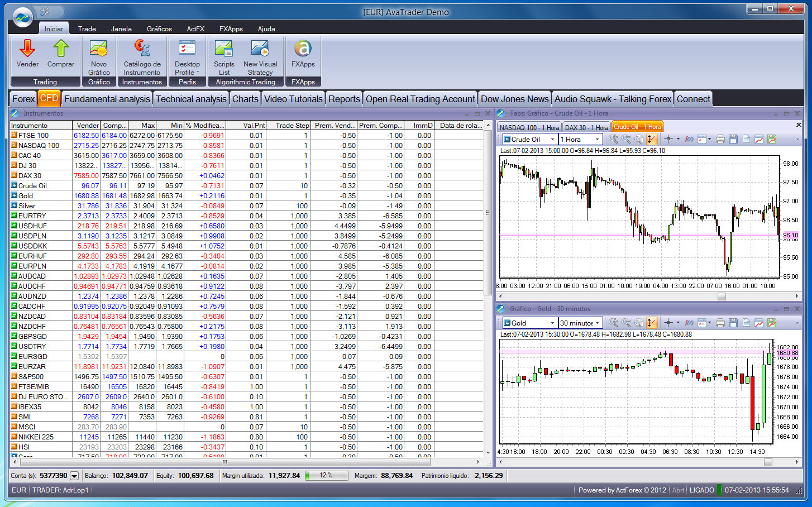Viewport: 812px width, 507px height.
Task: Switch to NASDAQ 100 - 1 Hora tab
Action: point(529,127)
